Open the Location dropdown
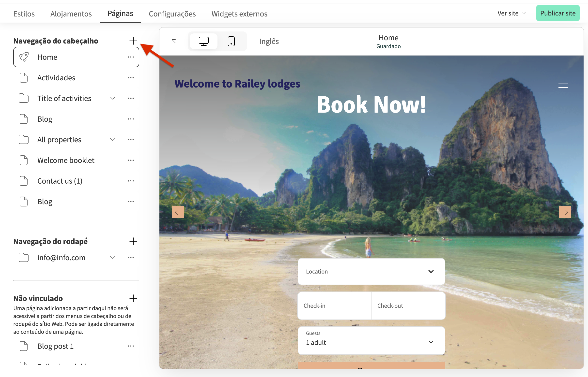This screenshot has height=377, width=588. [x=371, y=272]
